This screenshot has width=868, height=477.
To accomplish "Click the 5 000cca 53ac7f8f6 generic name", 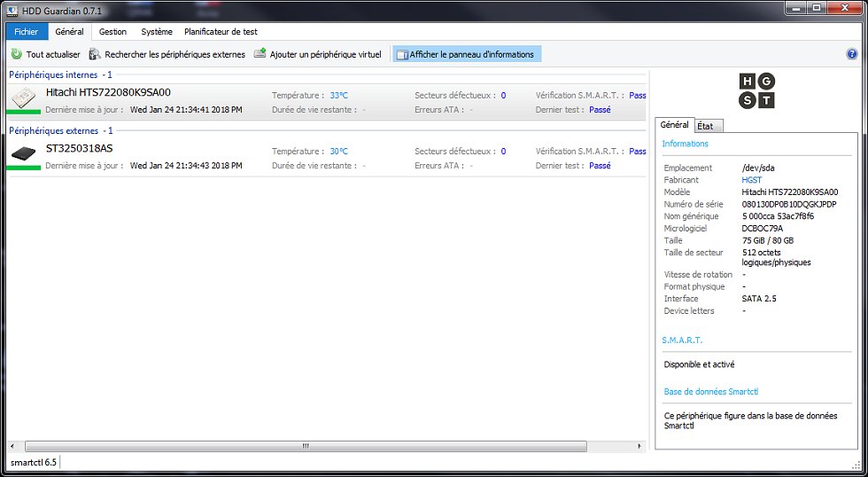I will coord(778,216).
